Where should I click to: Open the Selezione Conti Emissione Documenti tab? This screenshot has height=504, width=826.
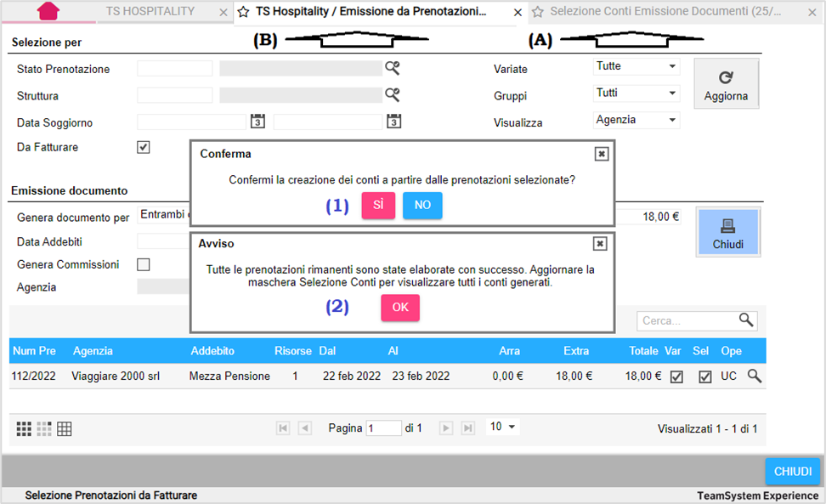[x=665, y=11]
